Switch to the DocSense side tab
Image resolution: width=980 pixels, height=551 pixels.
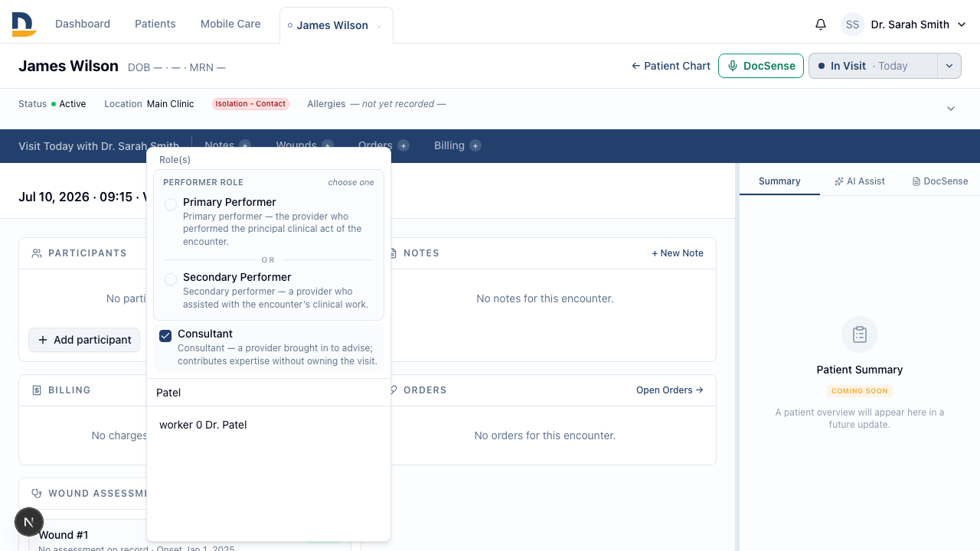point(940,181)
